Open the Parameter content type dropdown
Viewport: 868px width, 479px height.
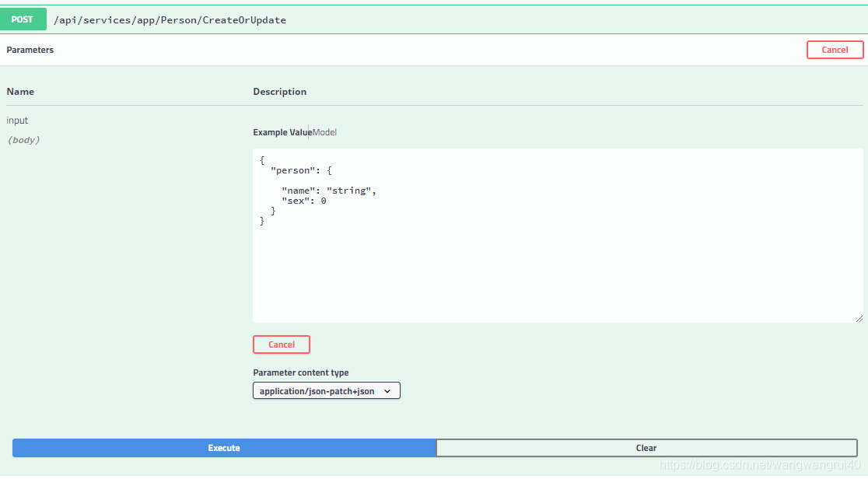pyautogui.click(x=327, y=391)
